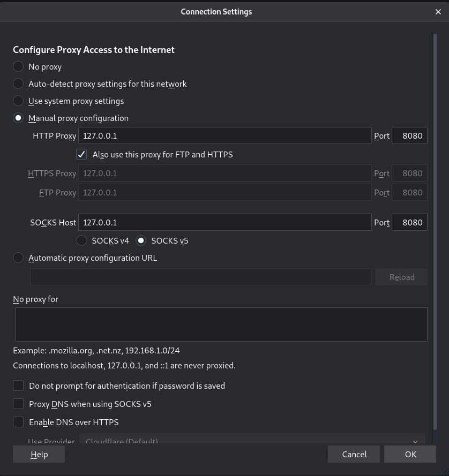Close the Connection Settings dialog
Image resolution: width=449 pixels, height=476 pixels.
pos(438,12)
